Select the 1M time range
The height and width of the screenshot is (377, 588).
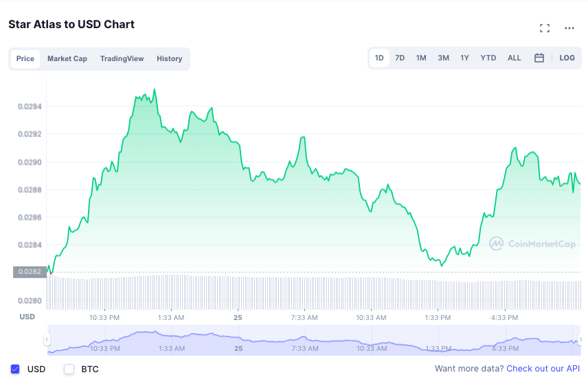point(421,58)
